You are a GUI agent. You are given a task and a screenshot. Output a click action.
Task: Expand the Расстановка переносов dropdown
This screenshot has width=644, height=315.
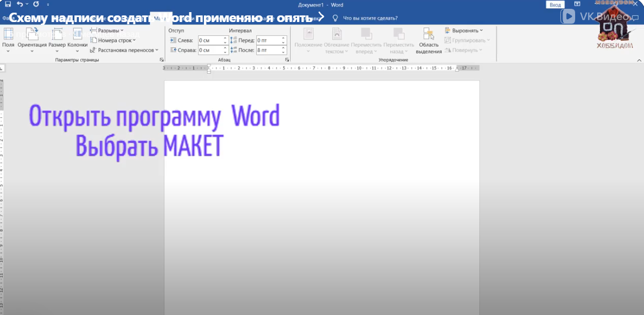pyautogui.click(x=124, y=50)
